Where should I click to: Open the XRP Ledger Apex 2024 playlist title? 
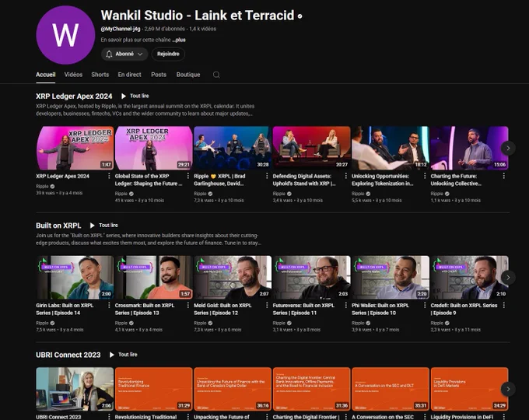[x=74, y=96]
